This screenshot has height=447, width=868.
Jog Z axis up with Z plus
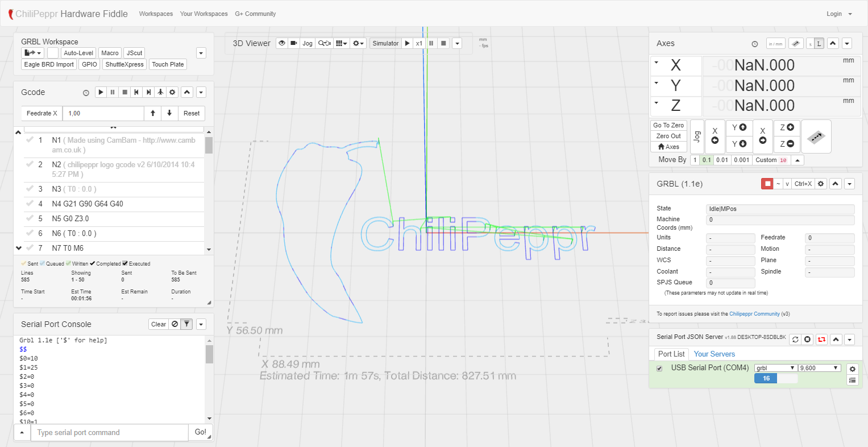point(787,127)
